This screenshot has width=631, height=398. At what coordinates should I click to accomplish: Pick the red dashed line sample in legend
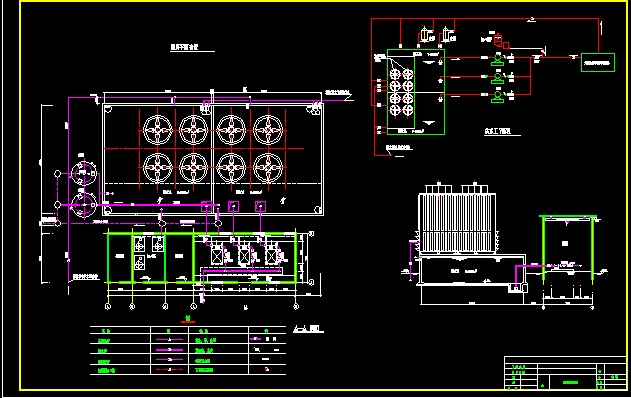pos(169,369)
